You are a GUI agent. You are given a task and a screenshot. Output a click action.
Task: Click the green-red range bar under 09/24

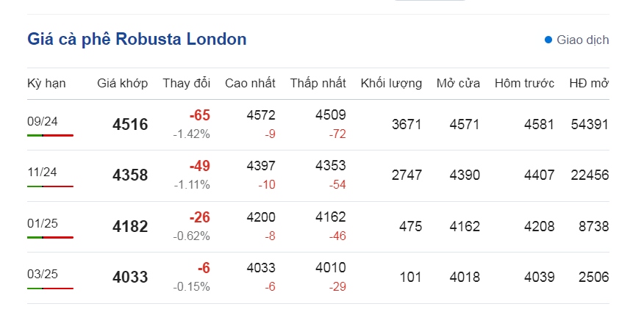[x=50, y=136]
